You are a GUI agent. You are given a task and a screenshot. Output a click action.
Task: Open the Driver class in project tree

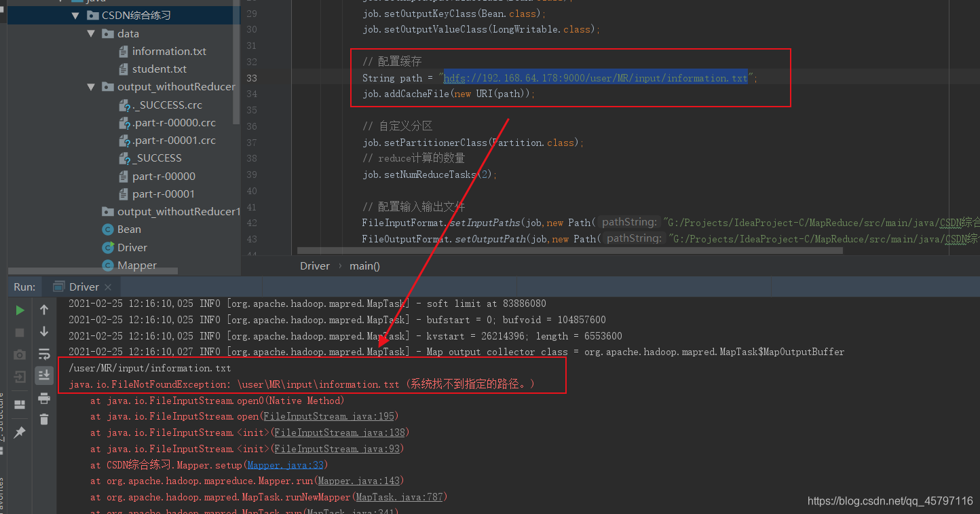click(x=132, y=248)
